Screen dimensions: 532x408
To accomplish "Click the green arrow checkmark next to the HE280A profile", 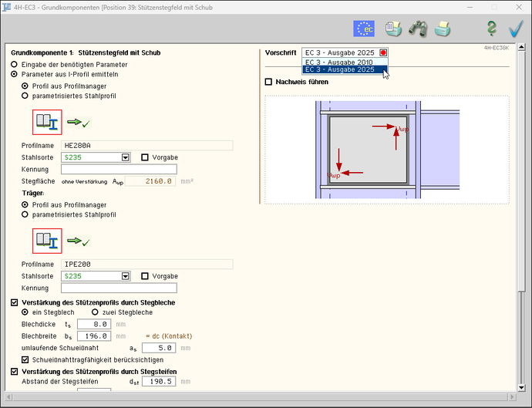I will click(x=79, y=122).
